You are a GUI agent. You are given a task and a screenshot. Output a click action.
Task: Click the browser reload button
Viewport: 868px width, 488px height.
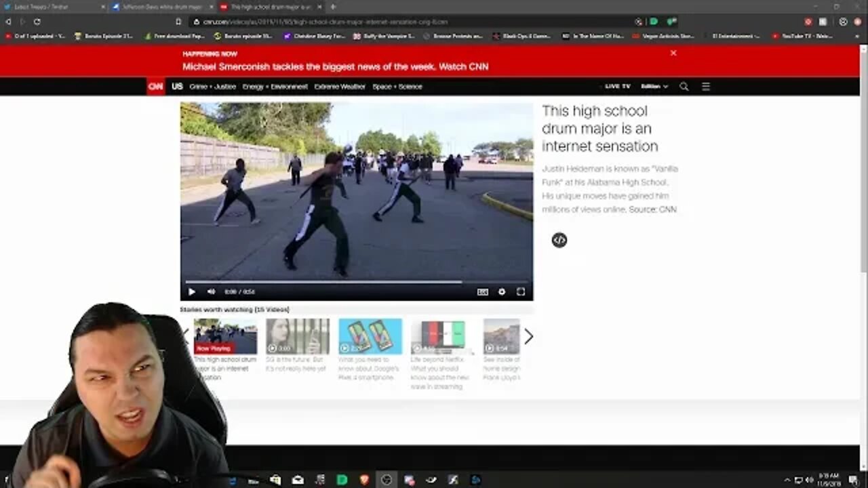click(x=37, y=22)
